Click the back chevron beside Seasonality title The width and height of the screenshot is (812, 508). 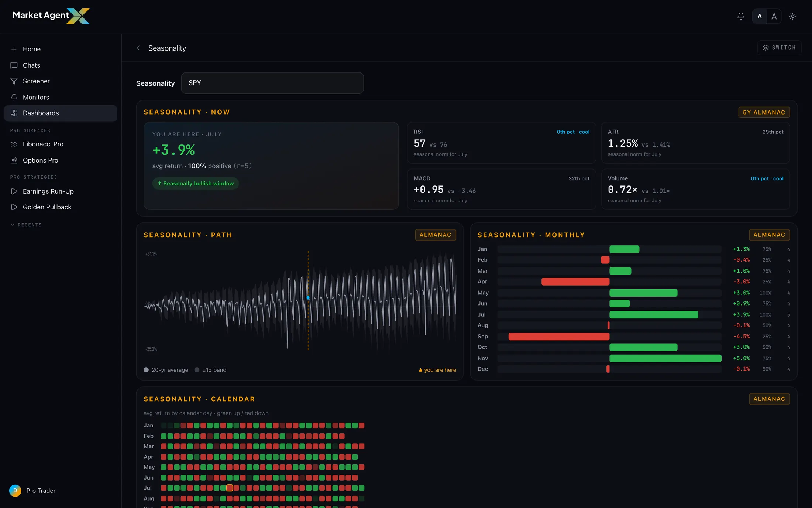coord(138,48)
